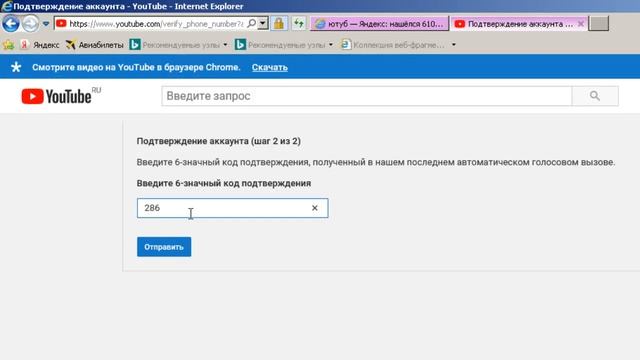Show security report via lock icon
The width and height of the screenshot is (640, 360).
point(279,24)
